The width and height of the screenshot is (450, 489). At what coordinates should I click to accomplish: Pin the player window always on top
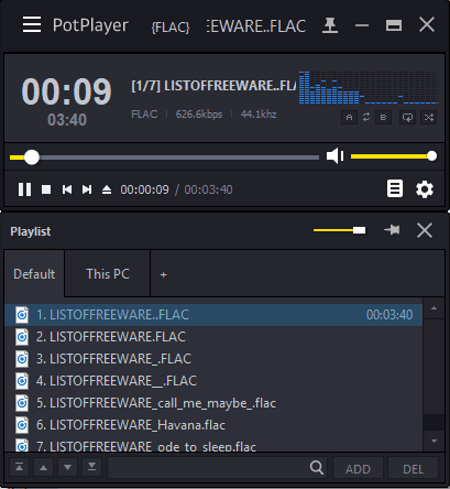(330, 26)
